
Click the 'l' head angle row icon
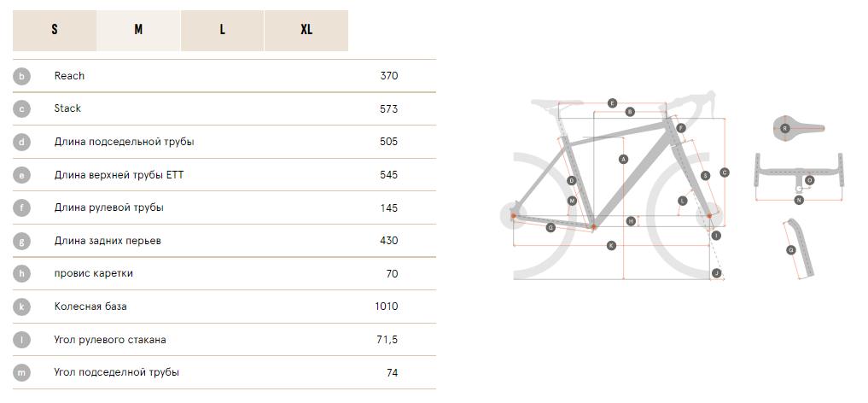click(x=21, y=340)
